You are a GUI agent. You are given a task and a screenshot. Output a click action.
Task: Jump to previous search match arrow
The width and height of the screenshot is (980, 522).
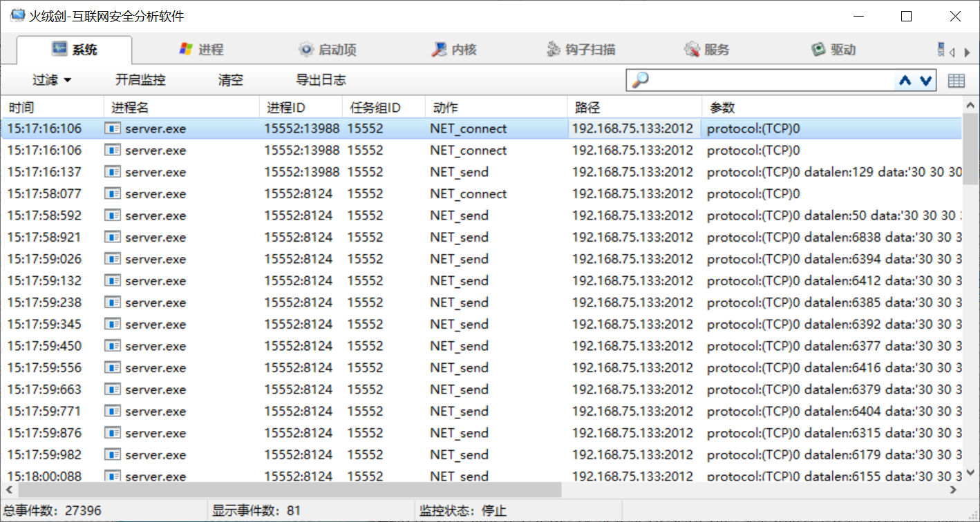(905, 81)
